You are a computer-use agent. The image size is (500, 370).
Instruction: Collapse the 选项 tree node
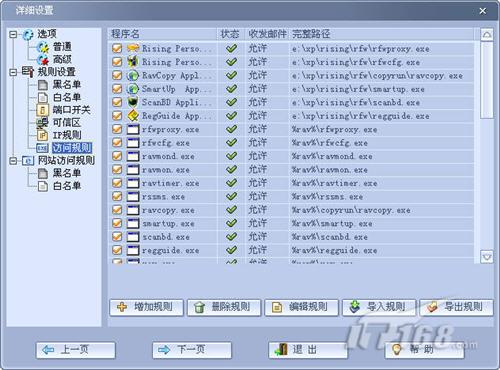tap(13, 34)
